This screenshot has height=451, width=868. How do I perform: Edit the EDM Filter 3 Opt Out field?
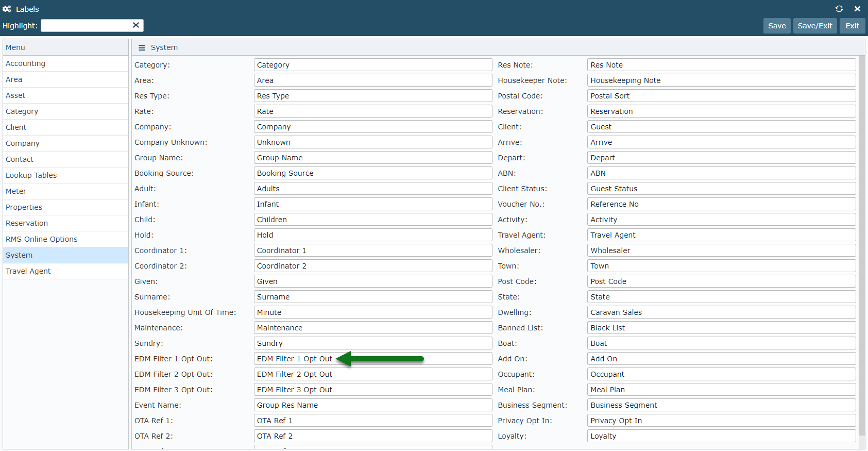pos(373,390)
